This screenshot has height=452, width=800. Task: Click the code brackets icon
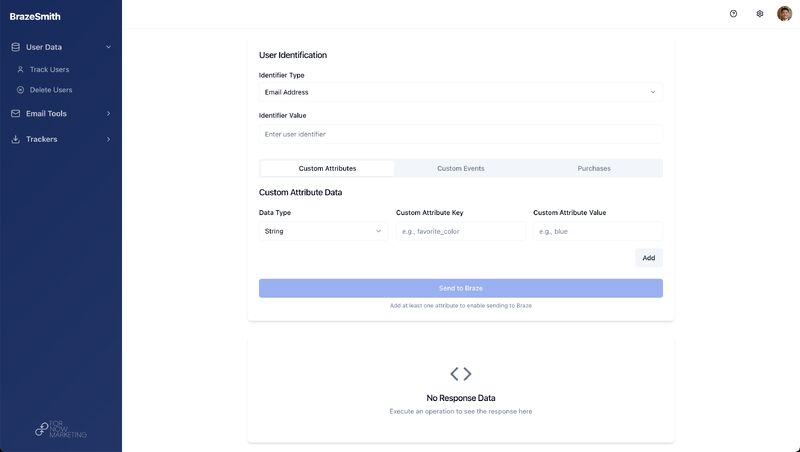[460, 374]
